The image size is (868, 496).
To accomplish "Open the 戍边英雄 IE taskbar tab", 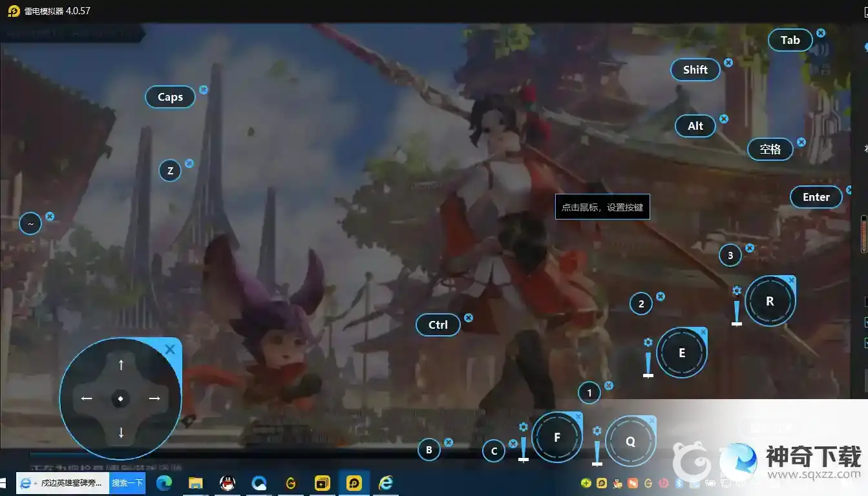I will coord(63,483).
